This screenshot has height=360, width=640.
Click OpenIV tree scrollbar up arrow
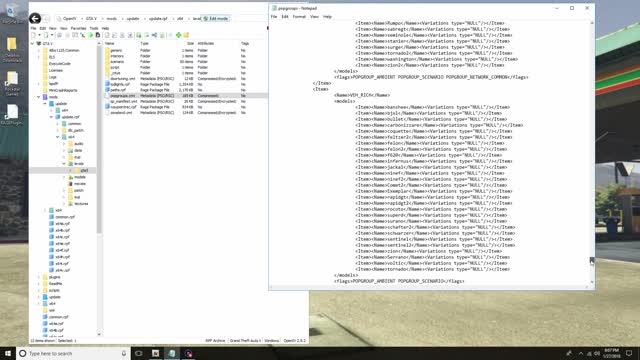coord(99,43)
